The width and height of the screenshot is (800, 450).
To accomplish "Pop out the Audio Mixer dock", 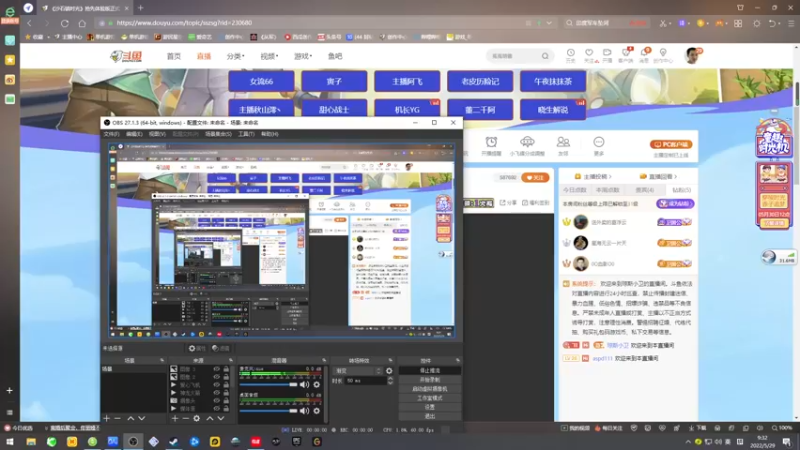I will coord(324,360).
